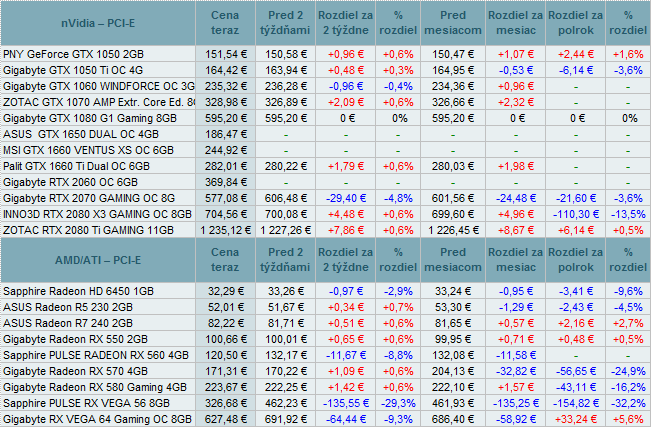Click the -32,2% percent cell
Image resolution: width=651 pixels, height=427 pixels.
click(x=628, y=403)
